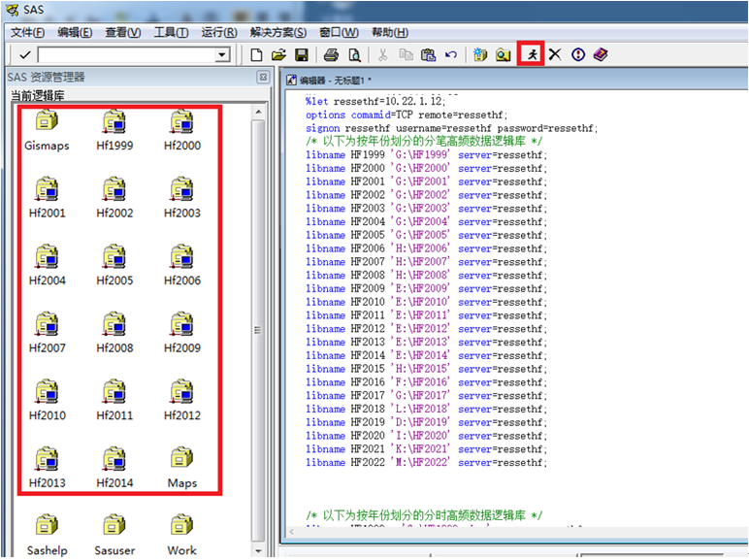
Task: Click the 分时高频数据逻辑库 comment line
Action: coord(424,515)
